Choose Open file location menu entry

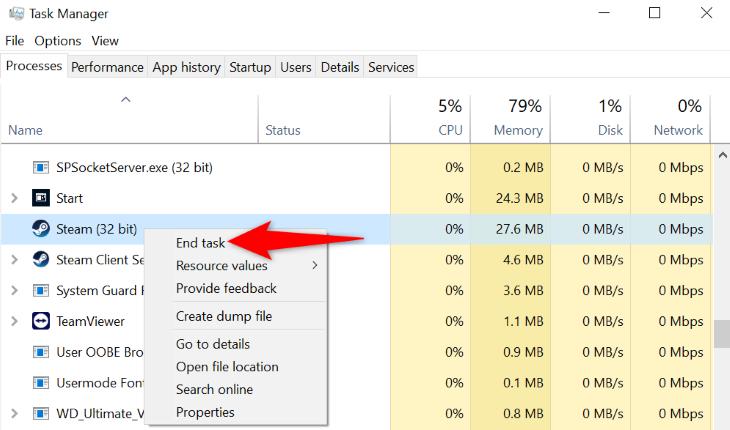click(227, 367)
